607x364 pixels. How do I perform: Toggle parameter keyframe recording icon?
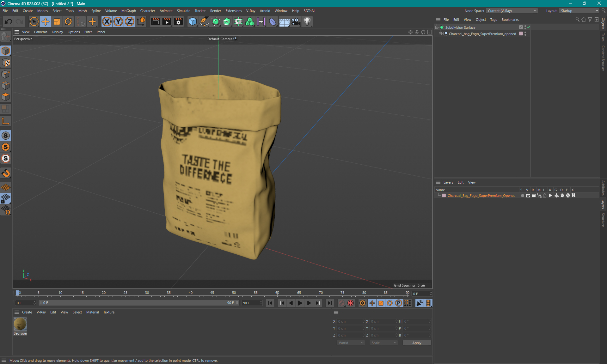tap(399, 303)
